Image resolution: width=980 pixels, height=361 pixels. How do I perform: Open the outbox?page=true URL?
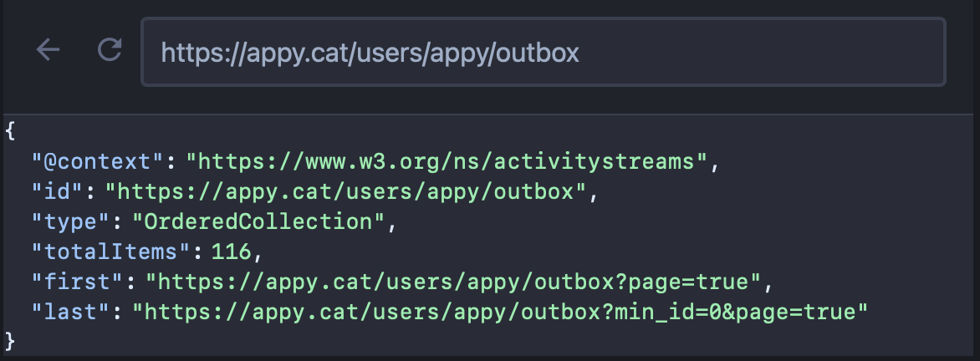[x=453, y=282]
